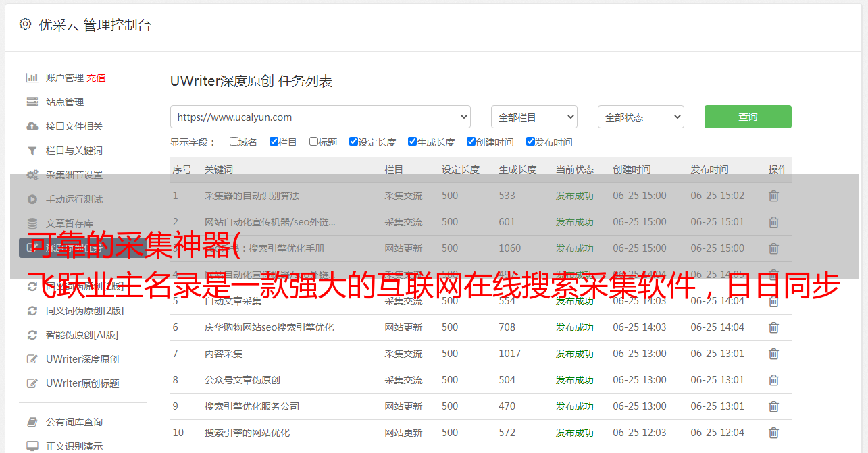Viewport: 868px width, 453px height.
Task: Click trash icon for row 10 搜索引擎的网站优化
Action: [773, 433]
